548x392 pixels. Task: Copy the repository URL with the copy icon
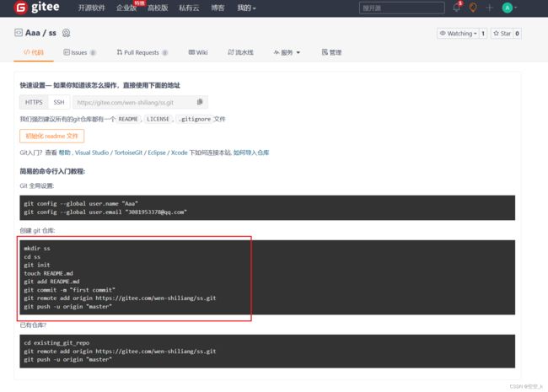[x=200, y=102]
